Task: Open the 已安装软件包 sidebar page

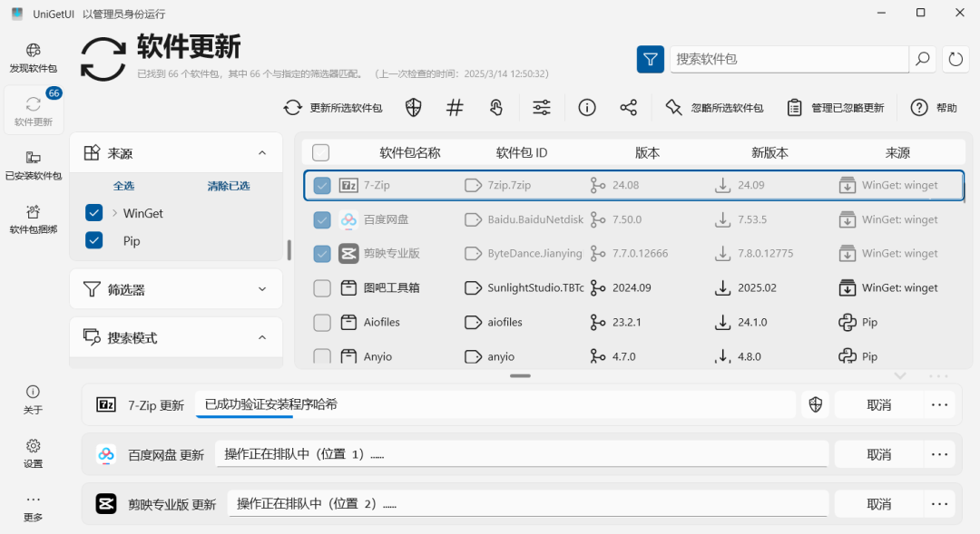Action: [x=34, y=165]
